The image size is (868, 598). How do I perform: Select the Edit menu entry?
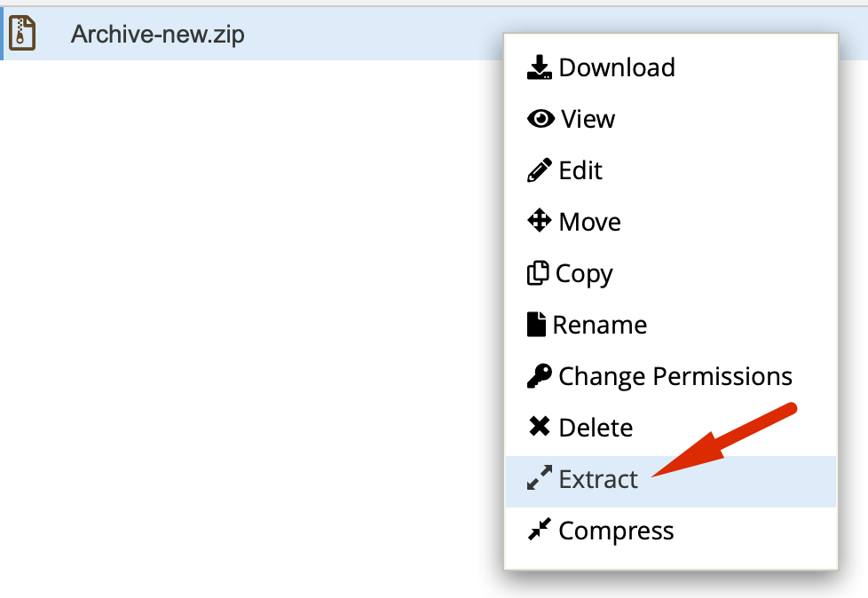tap(580, 170)
